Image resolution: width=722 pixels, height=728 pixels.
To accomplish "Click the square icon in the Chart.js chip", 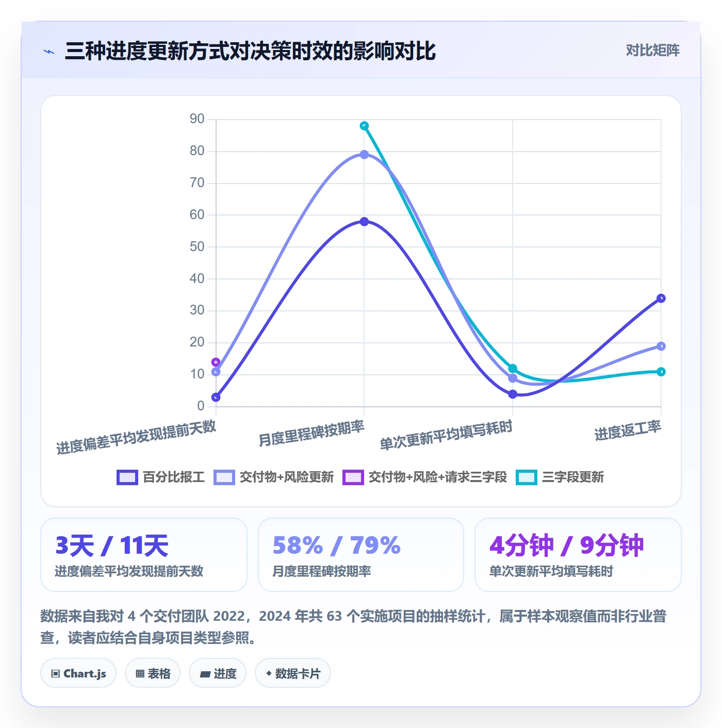I will (56, 674).
